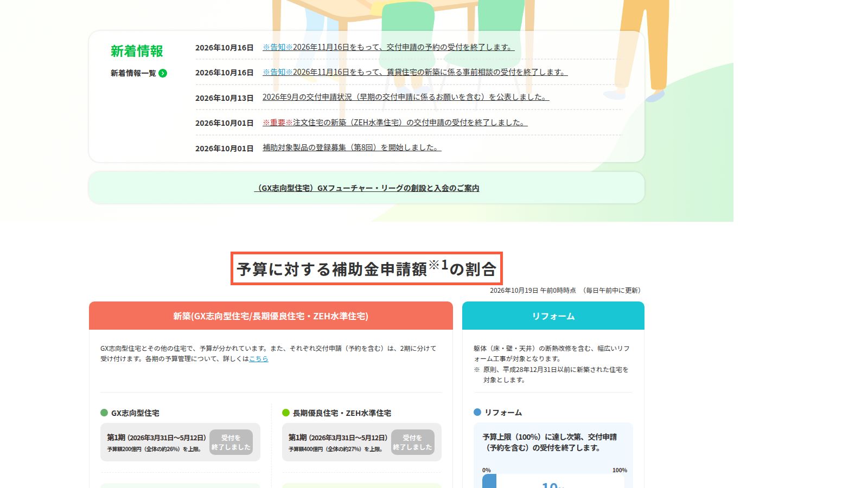
Task: Follow the こちら link about budget management
Action: [259, 359]
